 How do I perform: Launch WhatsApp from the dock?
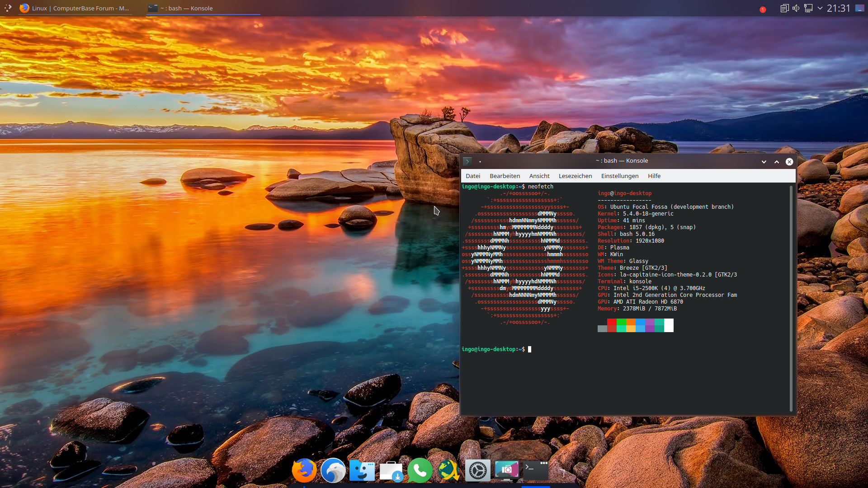pos(420,470)
